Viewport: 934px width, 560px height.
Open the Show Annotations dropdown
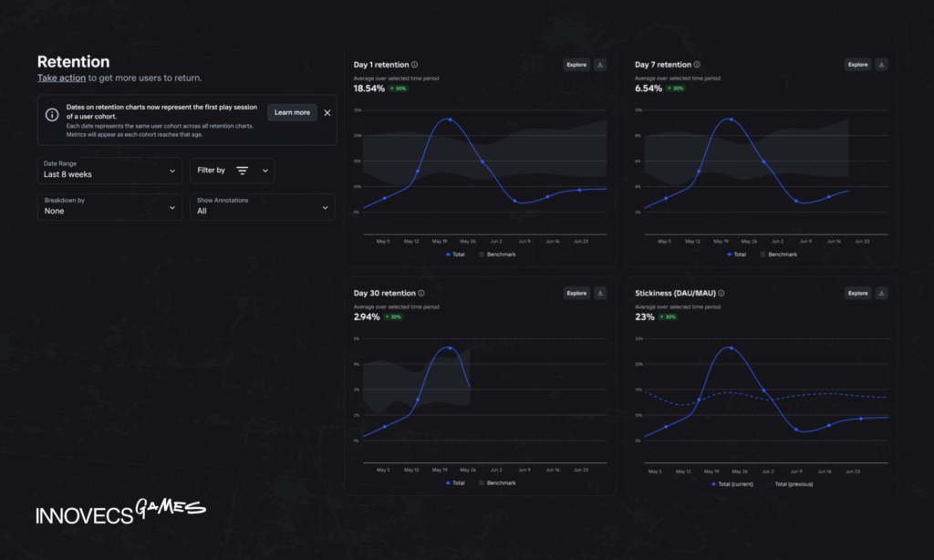click(262, 207)
